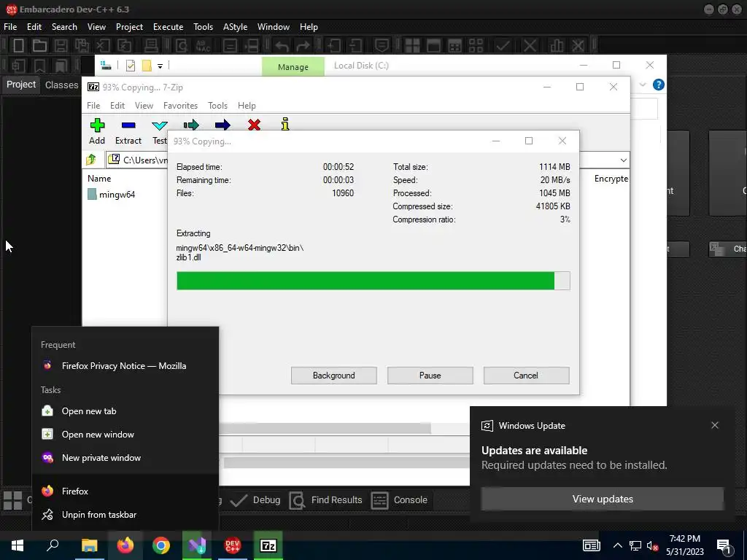Open Quick Access toolbar dropdown in Explorer
The height and width of the screenshot is (560, 747).
coord(160,66)
